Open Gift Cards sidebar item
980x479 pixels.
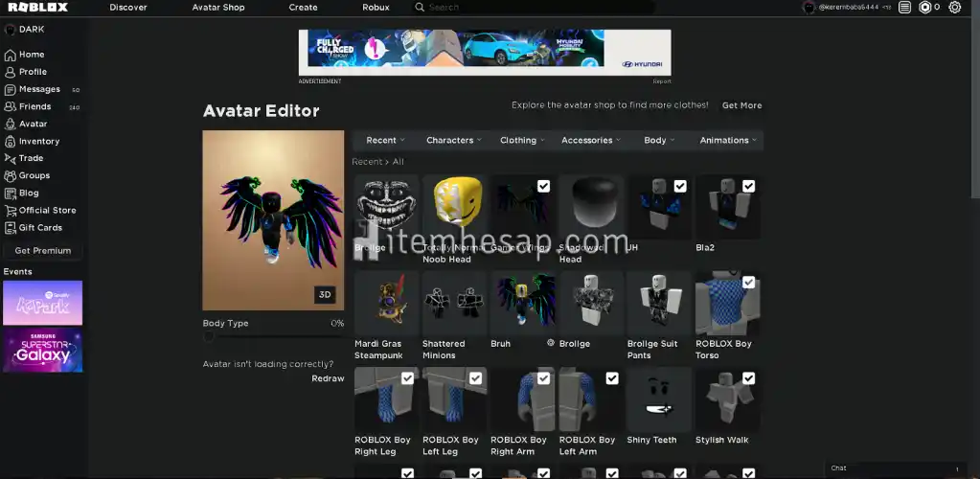coord(40,228)
